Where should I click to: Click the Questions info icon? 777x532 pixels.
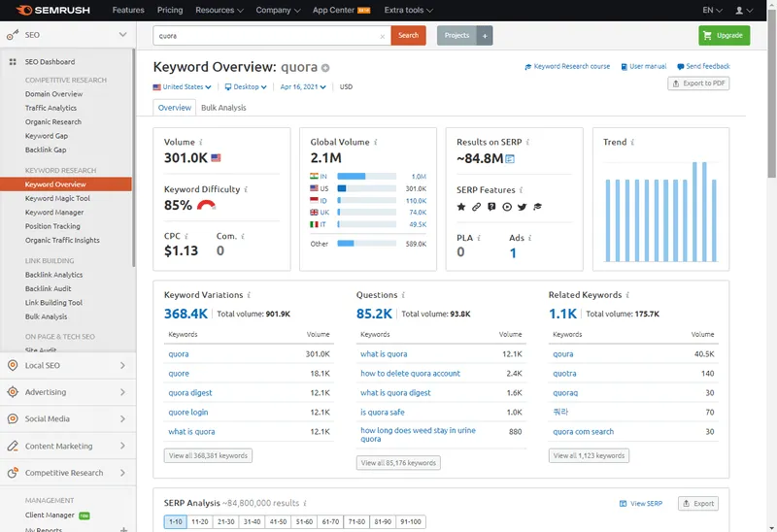coord(403,295)
